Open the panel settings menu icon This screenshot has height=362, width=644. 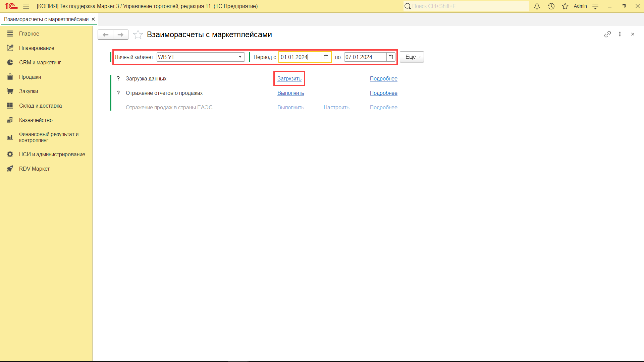tap(595, 6)
